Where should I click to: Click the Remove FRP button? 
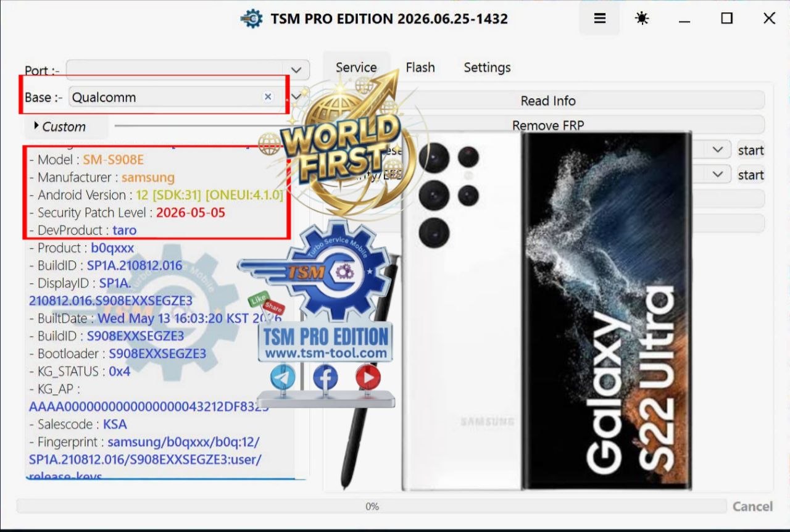(548, 125)
